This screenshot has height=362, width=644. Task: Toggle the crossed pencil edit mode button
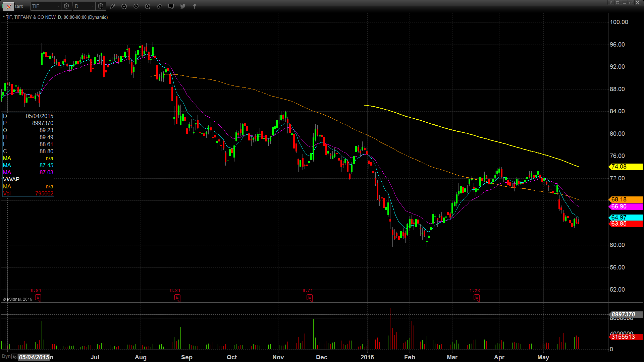tap(8, 6)
